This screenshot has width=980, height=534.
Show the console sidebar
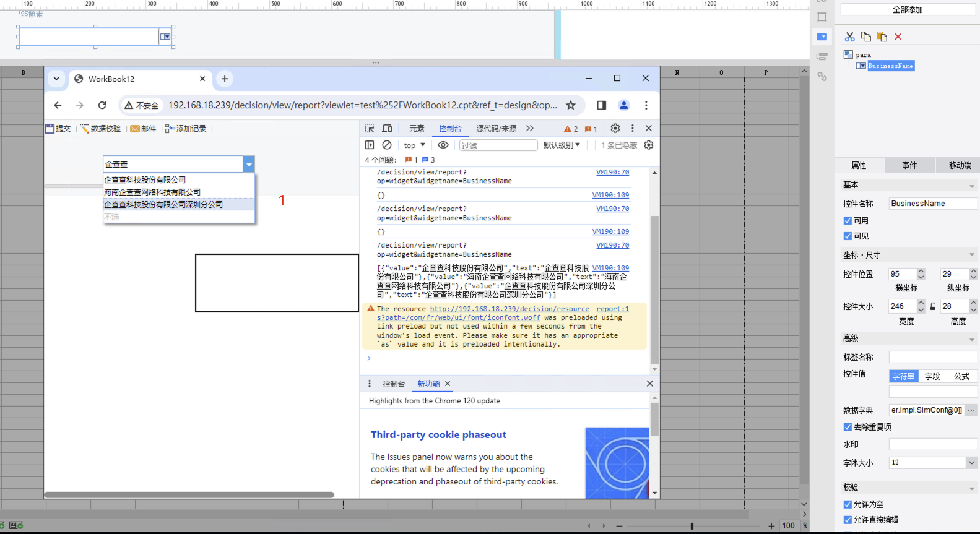370,145
